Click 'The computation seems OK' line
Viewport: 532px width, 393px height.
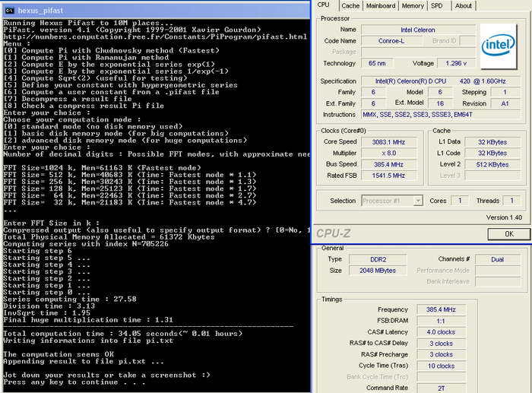(x=59, y=354)
